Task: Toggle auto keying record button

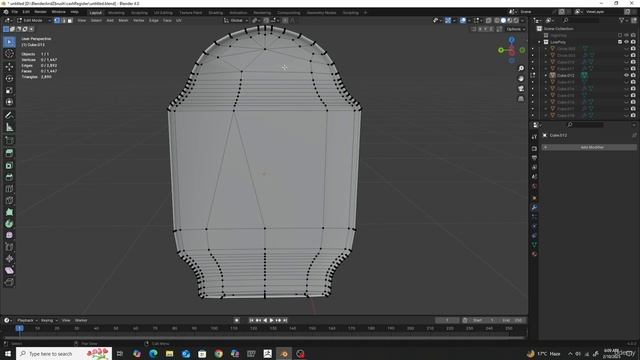Action: pyautogui.click(x=236, y=320)
